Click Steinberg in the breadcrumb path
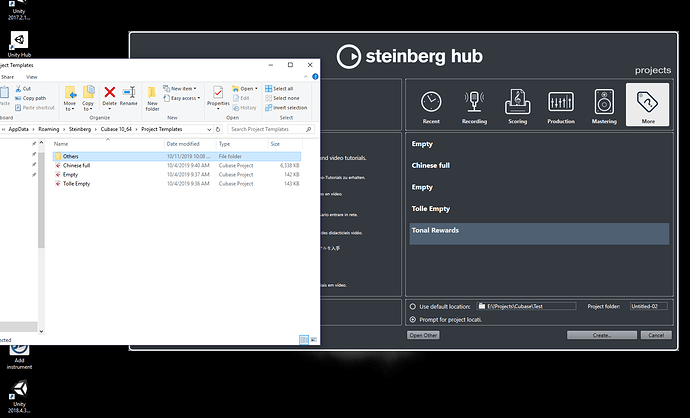 click(80, 129)
